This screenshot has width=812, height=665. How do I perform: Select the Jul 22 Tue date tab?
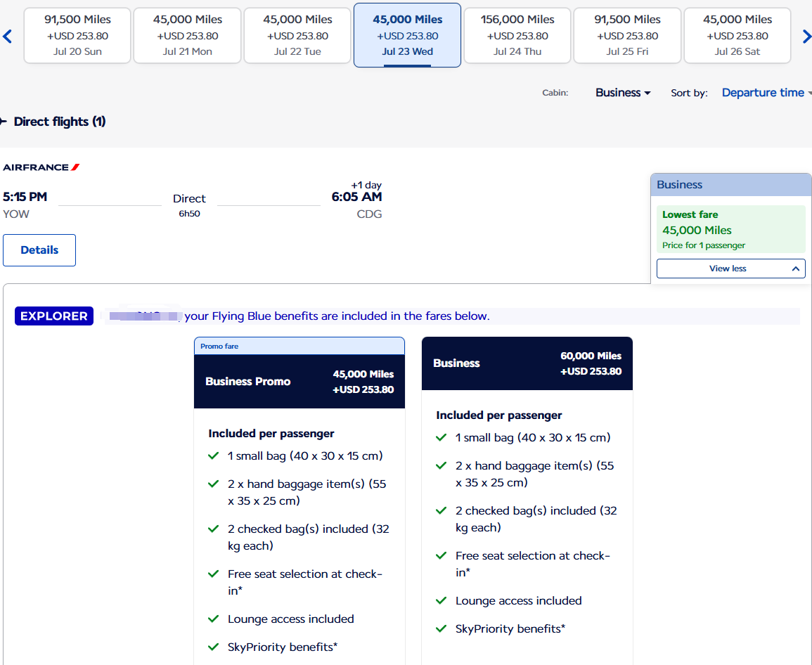pyautogui.click(x=297, y=35)
